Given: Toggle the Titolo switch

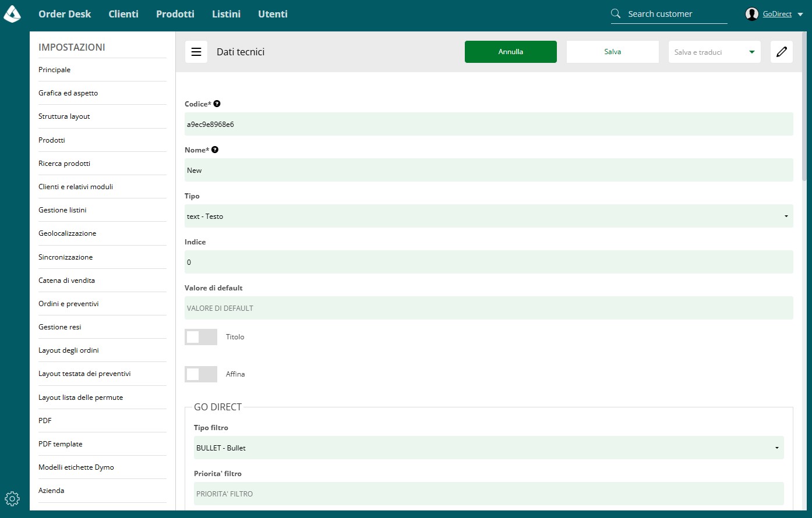Looking at the screenshot, I should 201,337.
